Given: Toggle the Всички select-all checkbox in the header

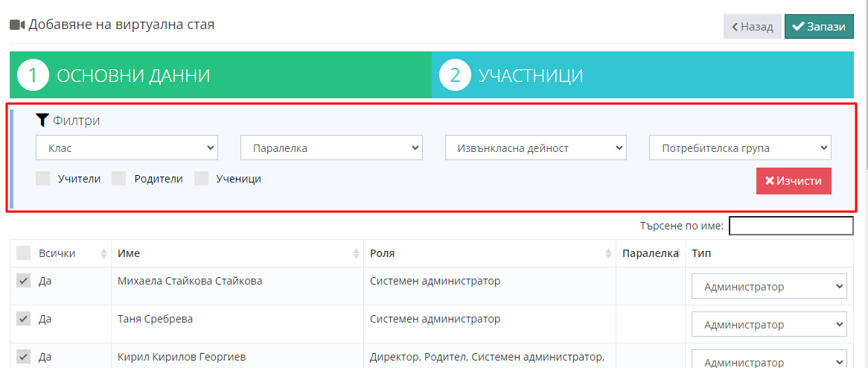Looking at the screenshot, I should 24,253.
